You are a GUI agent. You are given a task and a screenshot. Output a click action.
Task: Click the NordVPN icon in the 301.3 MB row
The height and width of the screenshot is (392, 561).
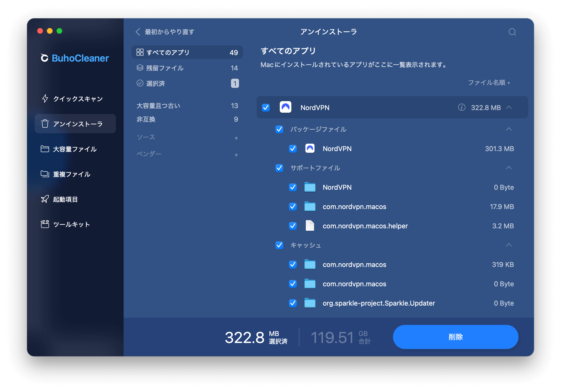click(310, 148)
